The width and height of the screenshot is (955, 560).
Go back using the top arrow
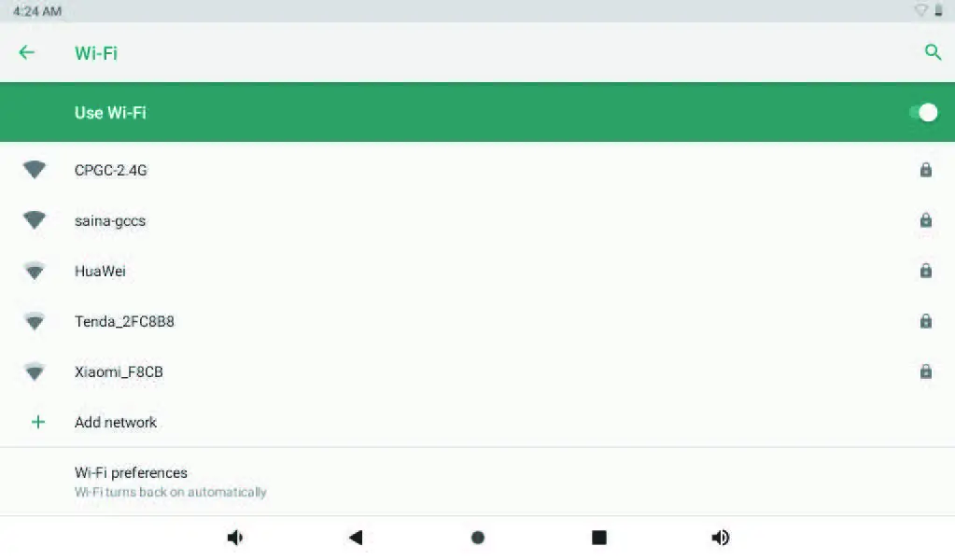tap(26, 52)
